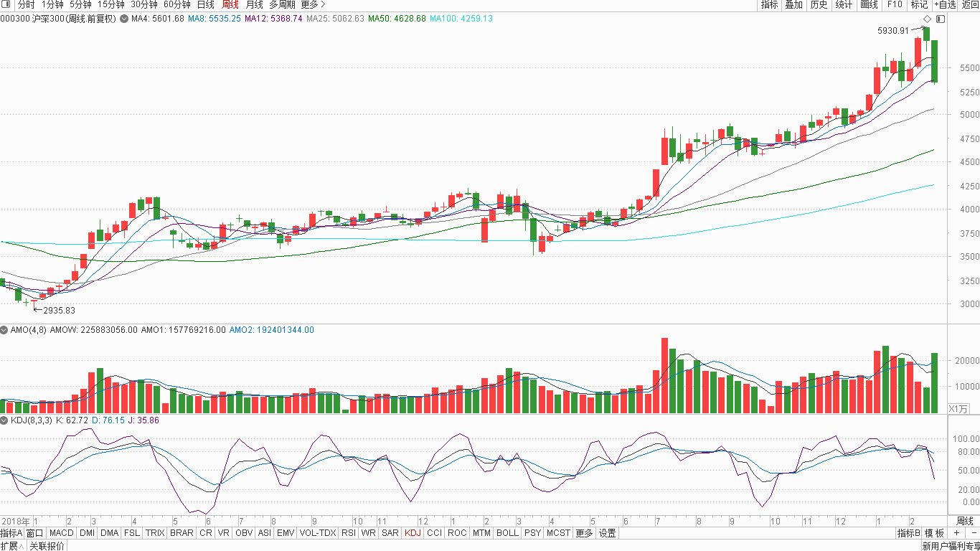Image resolution: width=980 pixels, height=551 pixels.
Task: Switch indicator to WR
Action: click(x=369, y=533)
